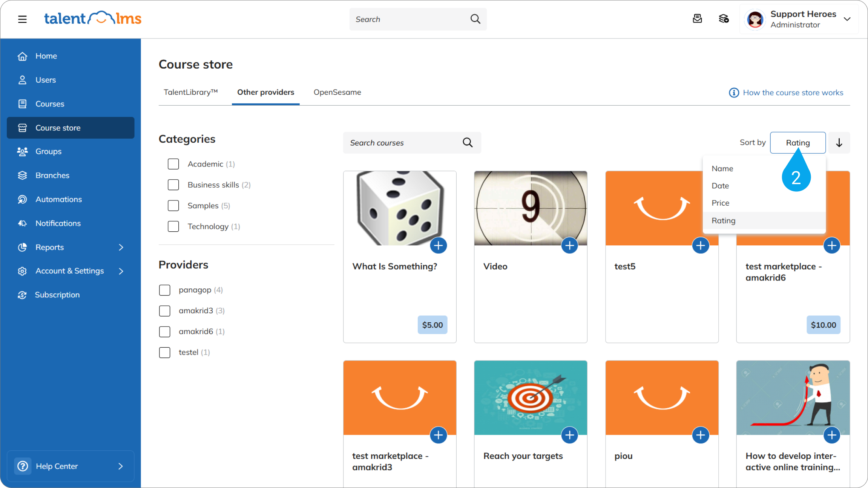Add test marketplace - amakrid6 course

(x=832, y=246)
